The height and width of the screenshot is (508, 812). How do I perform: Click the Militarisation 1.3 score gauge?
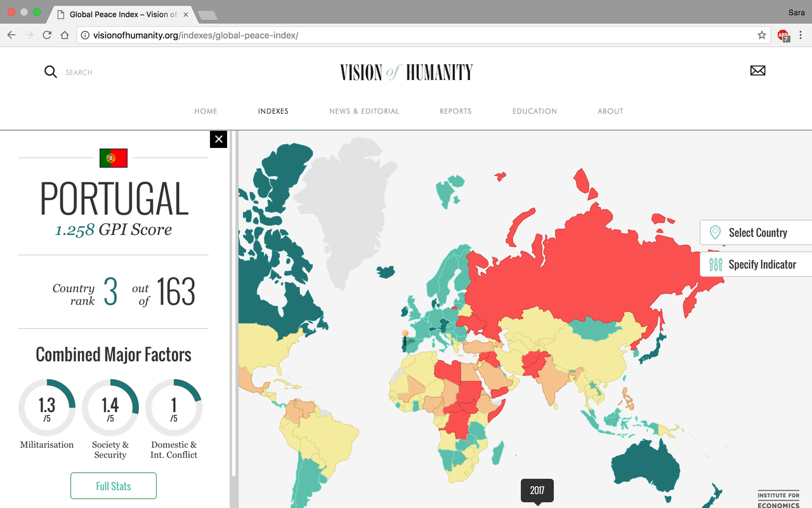pyautogui.click(x=47, y=408)
